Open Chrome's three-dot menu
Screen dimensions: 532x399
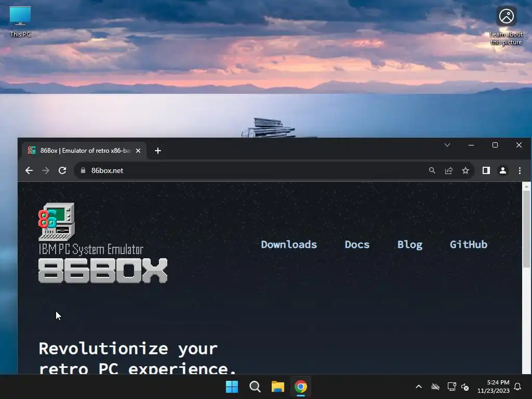pyautogui.click(x=520, y=170)
